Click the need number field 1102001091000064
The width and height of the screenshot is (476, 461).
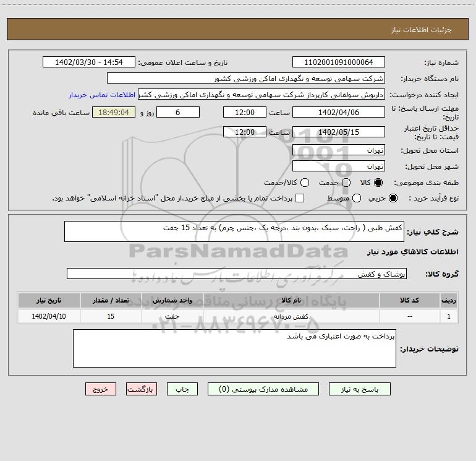(x=339, y=62)
